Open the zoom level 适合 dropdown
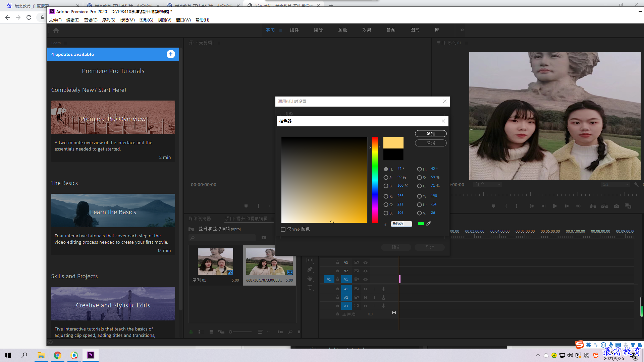Screen dimensions: 644x362 [x=488, y=184]
